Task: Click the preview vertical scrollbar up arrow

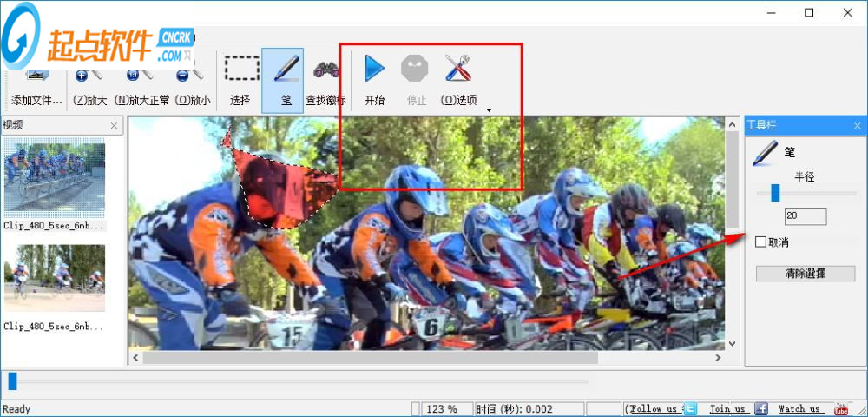Action: (732, 124)
